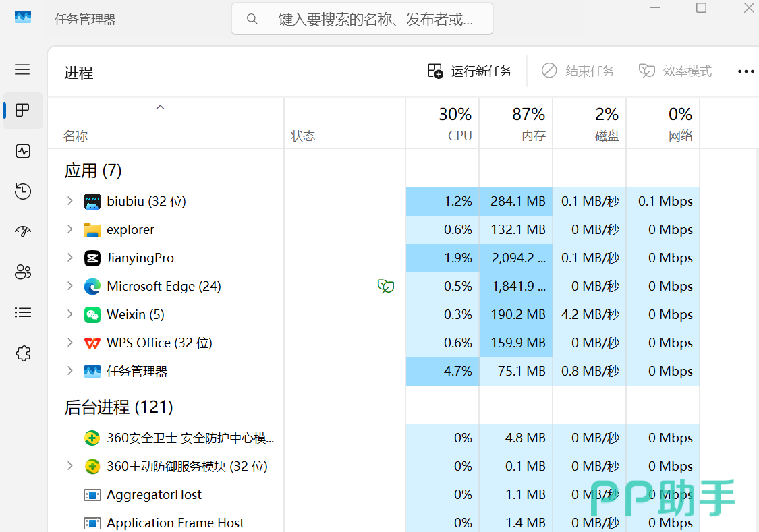Click the 任务管理器 process row icon
Screen dimensions: 759x532
click(x=92, y=372)
